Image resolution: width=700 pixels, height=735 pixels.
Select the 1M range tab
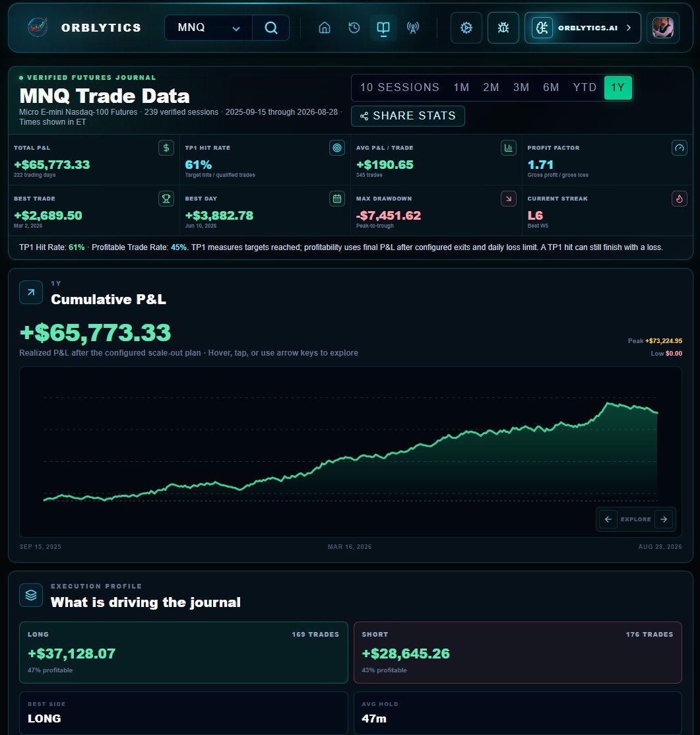[461, 88]
